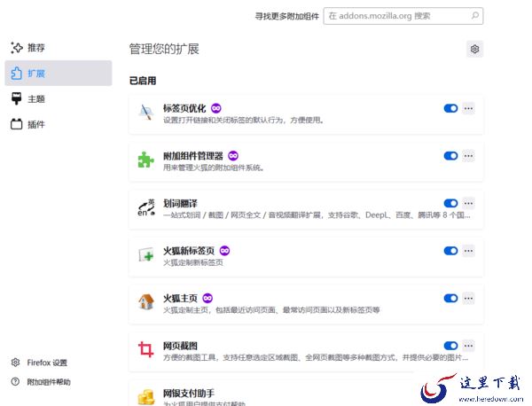Click the green puzzle icon of 附加组件管理器
Viewport: 532px width, 406px height.
tap(146, 160)
